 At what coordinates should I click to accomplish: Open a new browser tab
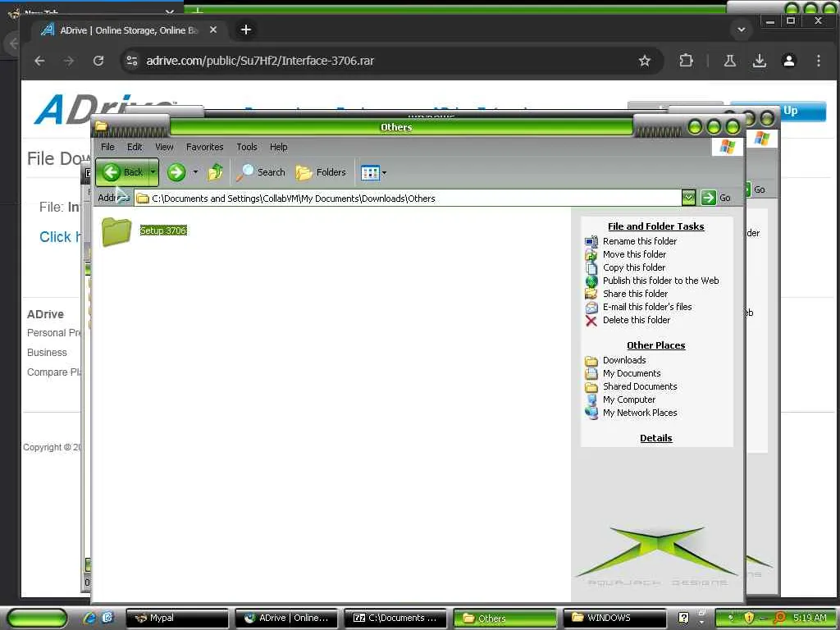(246, 30)
